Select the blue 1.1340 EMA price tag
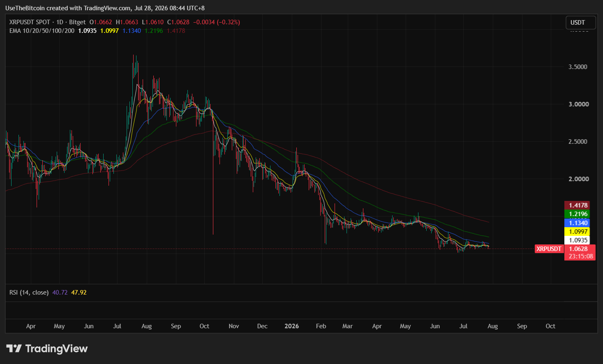The width and height of the screenshot is (603, 364). tap(578, 223)
